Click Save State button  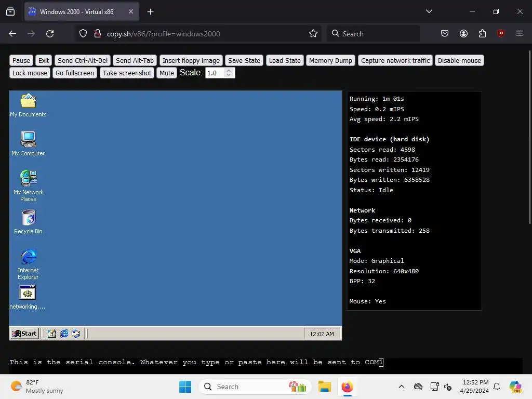pos(244,60)
